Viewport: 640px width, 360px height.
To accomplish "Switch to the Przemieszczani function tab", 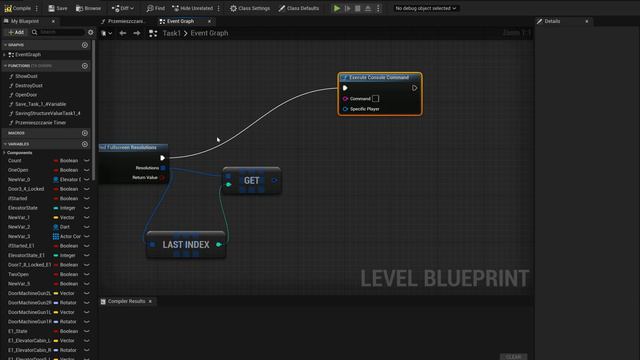I will pyautogui.click(x=126, y=21).
